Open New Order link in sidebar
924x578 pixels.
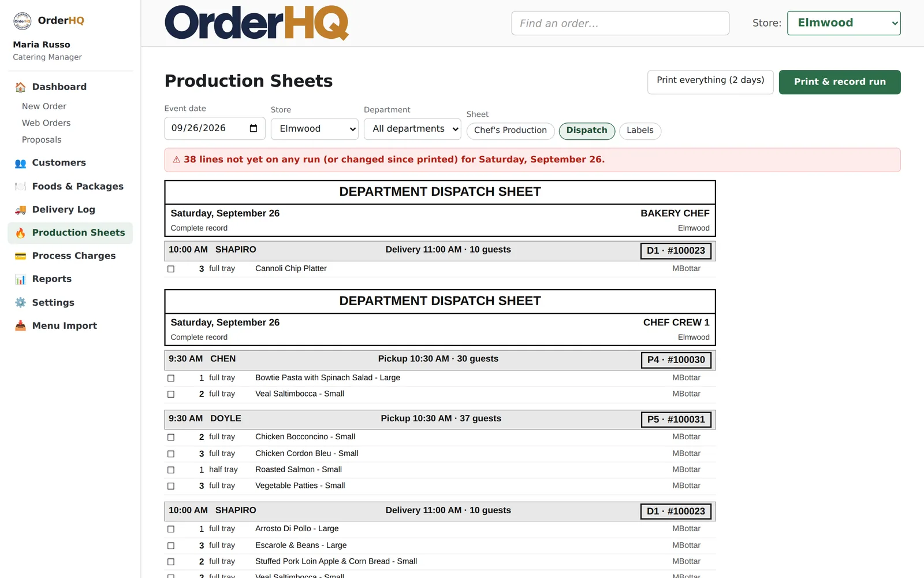44,106
